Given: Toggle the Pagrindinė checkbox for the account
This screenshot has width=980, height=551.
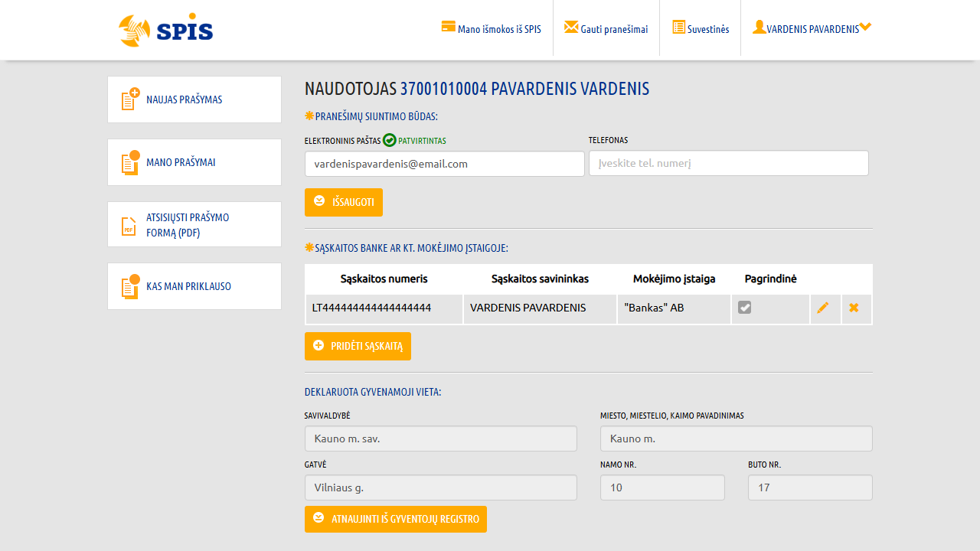Looking at the screenshot, I should point(744,307).
